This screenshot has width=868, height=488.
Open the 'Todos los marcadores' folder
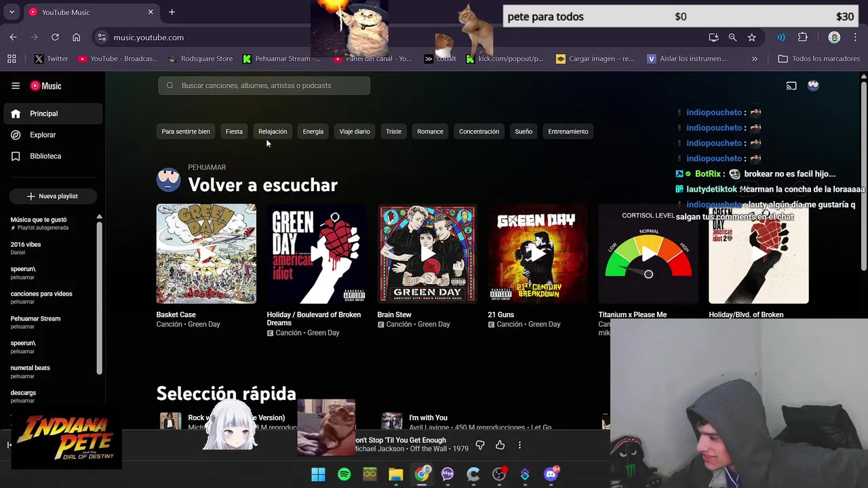tap(819, 59)
